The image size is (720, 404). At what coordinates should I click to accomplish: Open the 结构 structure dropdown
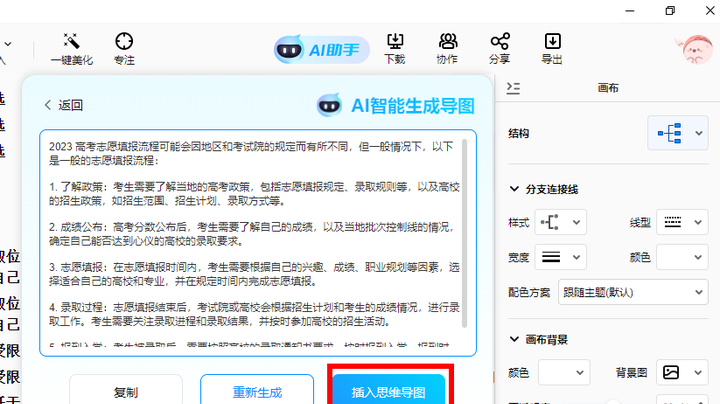(x=678, y=133)
